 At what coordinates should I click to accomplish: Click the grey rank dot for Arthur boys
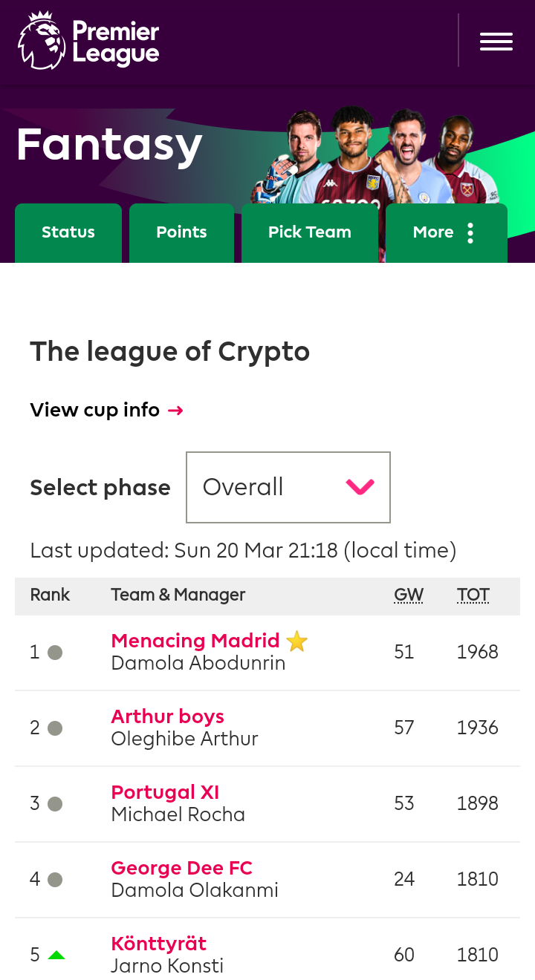coord(55,728)
